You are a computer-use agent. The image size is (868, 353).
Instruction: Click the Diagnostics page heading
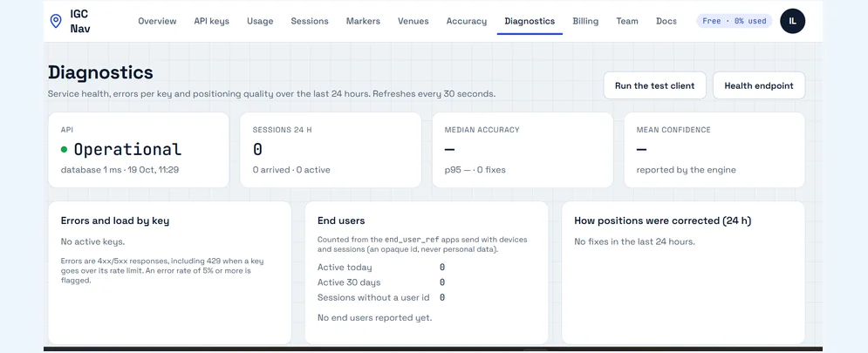(x=100, y=72)
